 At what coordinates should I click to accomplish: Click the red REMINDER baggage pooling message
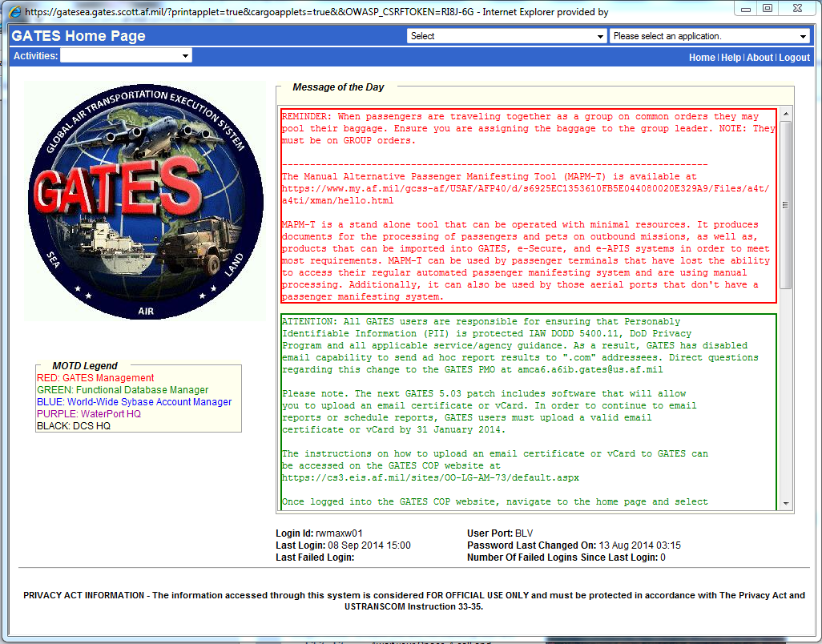(529, 128)
